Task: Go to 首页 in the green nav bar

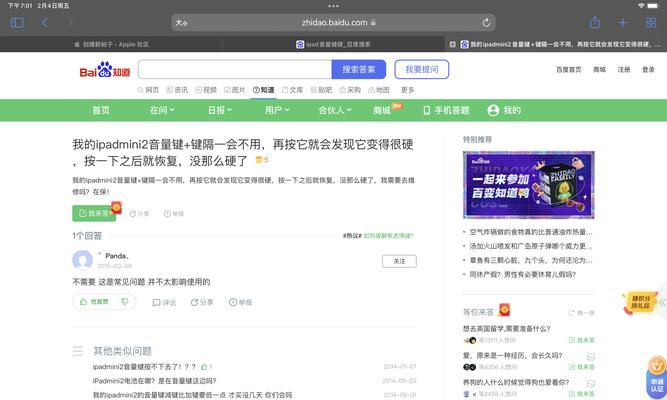Action: tap(101, 111)
